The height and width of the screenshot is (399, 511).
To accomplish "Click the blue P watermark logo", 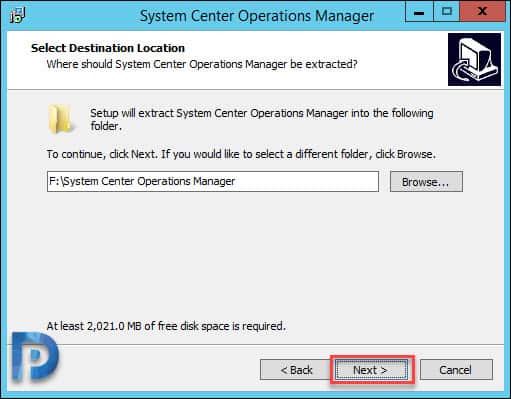I will point(35,356).
